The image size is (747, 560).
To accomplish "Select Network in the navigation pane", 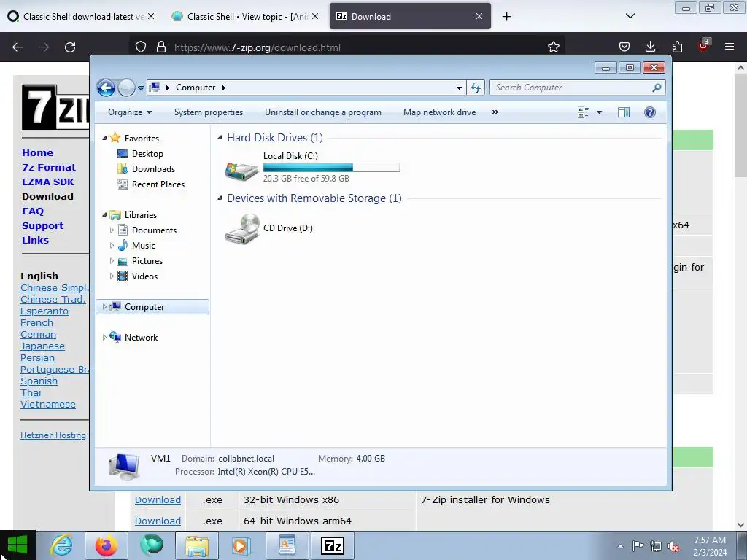I will pos(141,337).
